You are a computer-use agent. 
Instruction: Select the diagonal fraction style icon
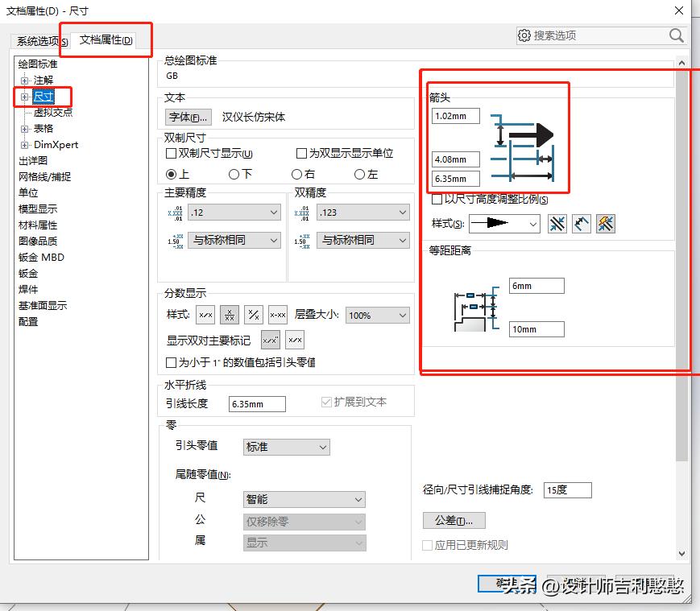[252, 314]
